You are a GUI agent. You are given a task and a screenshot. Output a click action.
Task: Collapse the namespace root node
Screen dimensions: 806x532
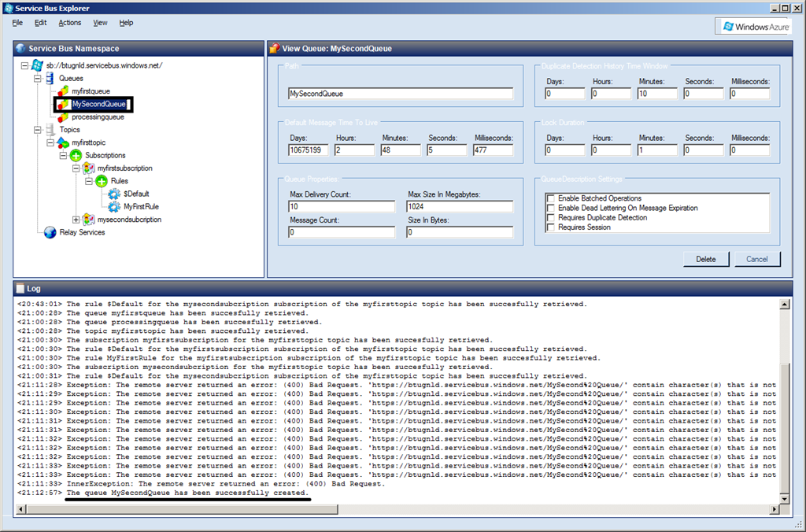pos(24,65)
